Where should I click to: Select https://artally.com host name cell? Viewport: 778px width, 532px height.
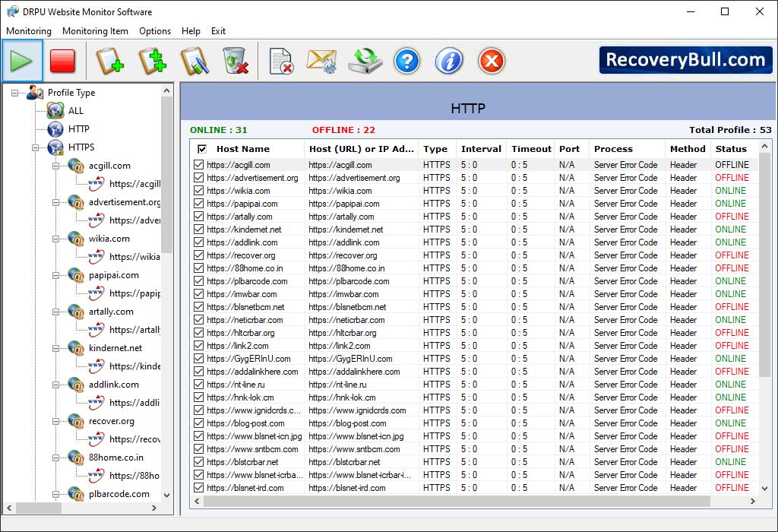pos(239,217)
